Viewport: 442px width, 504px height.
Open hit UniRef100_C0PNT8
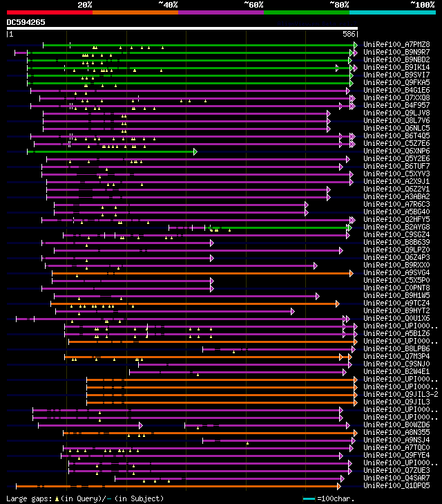point(396,288)
